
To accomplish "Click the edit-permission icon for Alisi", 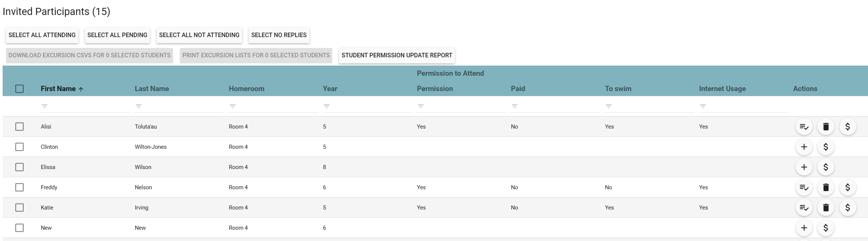I will [x=804, y=127].
